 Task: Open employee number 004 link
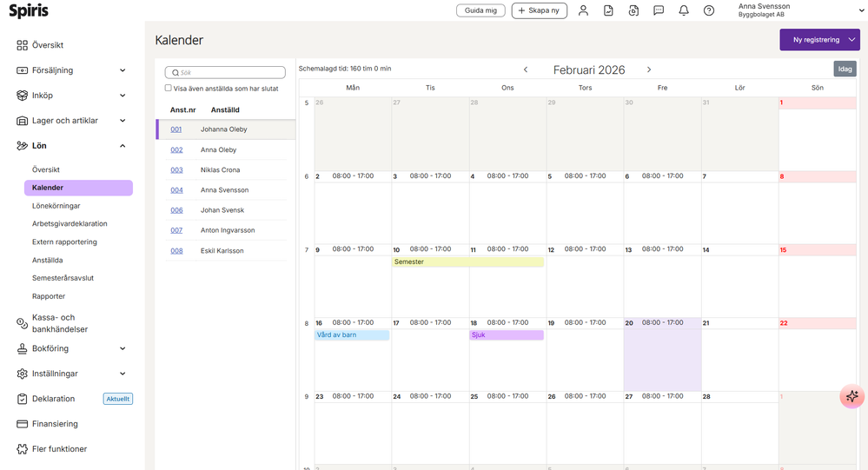[x=176, y=190]
